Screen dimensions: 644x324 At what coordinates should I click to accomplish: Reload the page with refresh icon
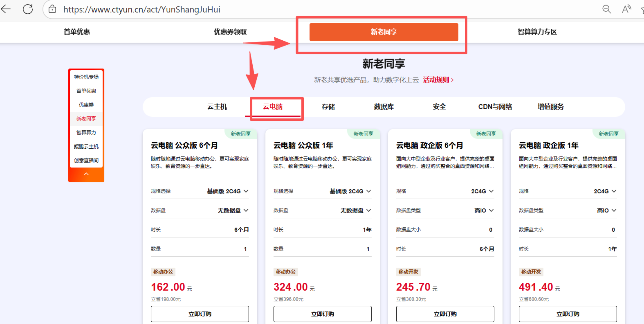coord(28,9)
